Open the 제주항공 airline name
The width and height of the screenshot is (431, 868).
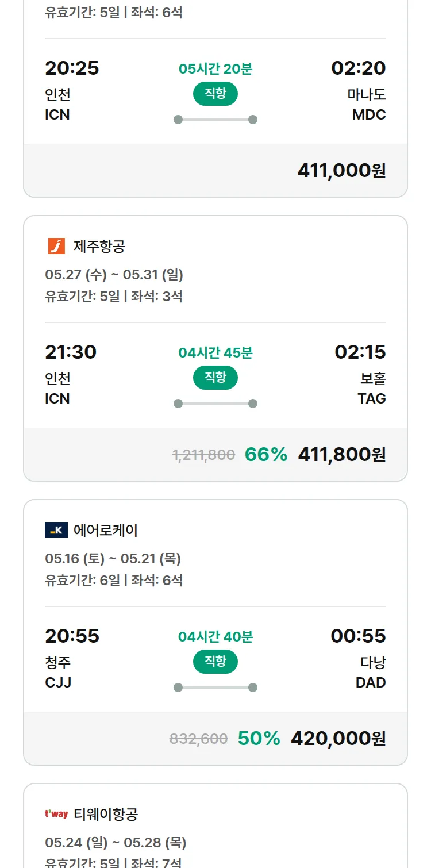pyautogui.click(x=99, y=247)
